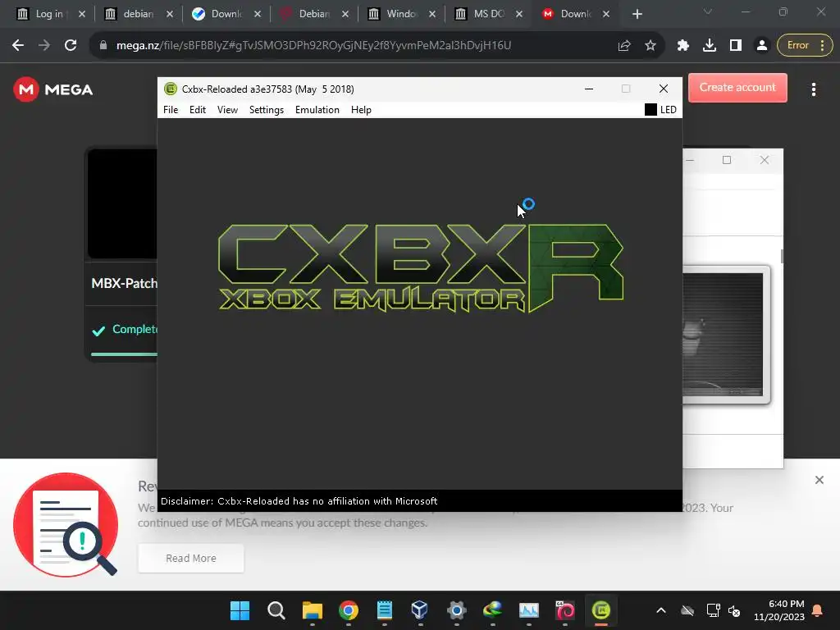Click the site lock padlock icon

[103, 46]
